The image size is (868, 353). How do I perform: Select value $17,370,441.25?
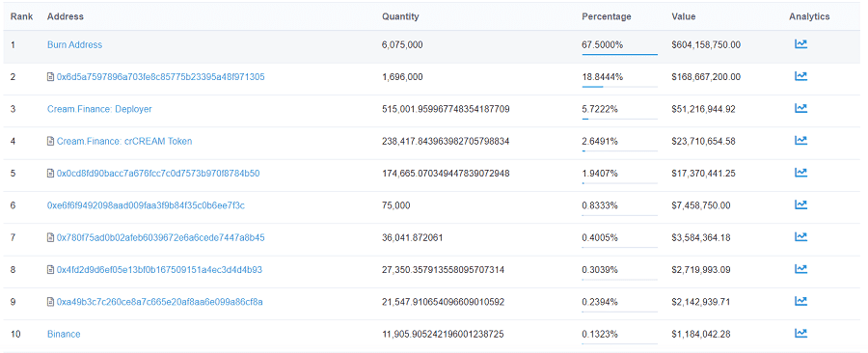pos(704,174)
